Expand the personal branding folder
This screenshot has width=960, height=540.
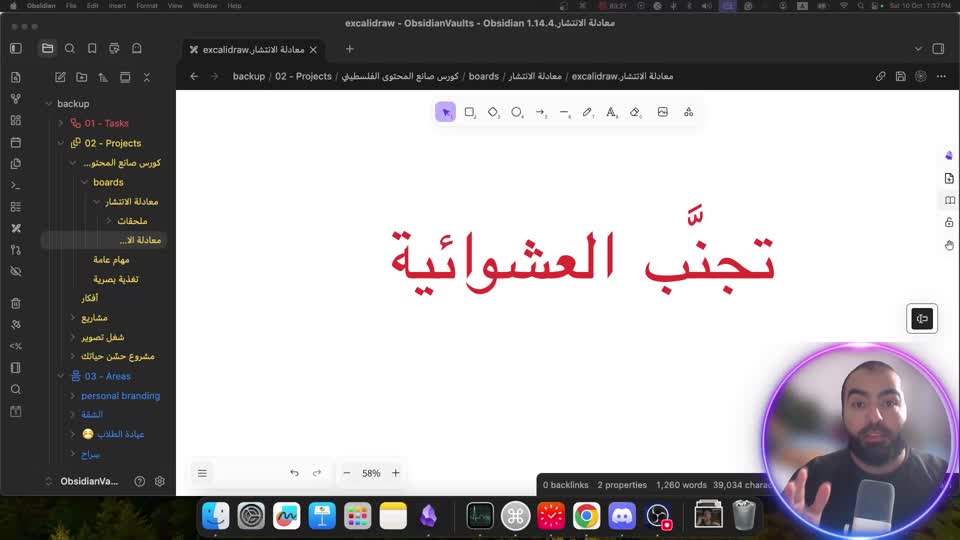pos(73,396)
